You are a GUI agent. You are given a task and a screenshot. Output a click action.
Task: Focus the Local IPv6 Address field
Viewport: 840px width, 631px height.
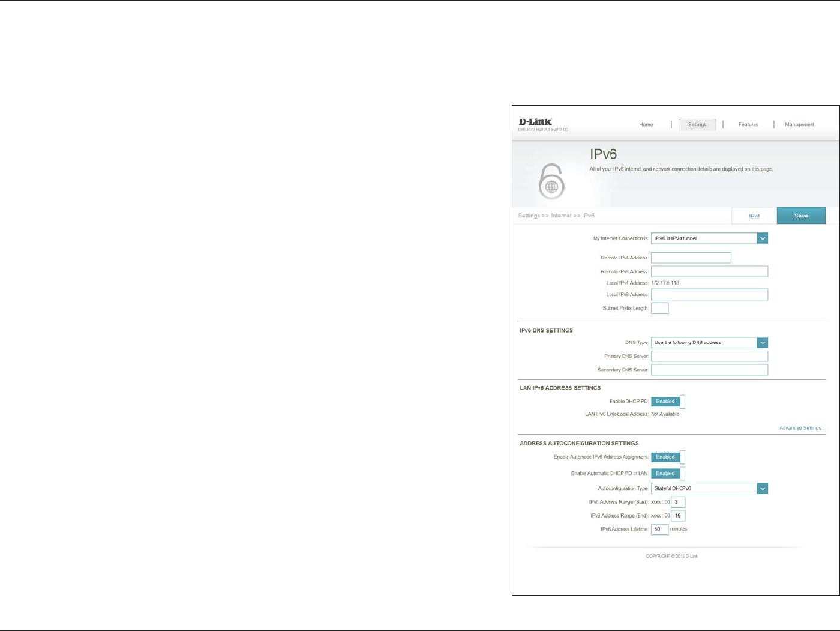coord(709,295)
